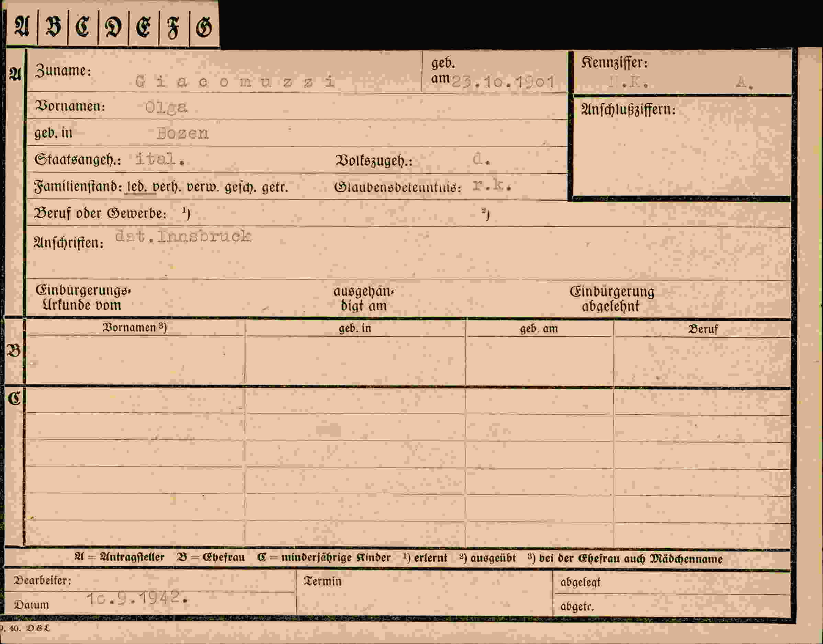Click the 'abgetr.' label
Screen dimensions: 823x644
pyautogui.click(x=577, y=607)
